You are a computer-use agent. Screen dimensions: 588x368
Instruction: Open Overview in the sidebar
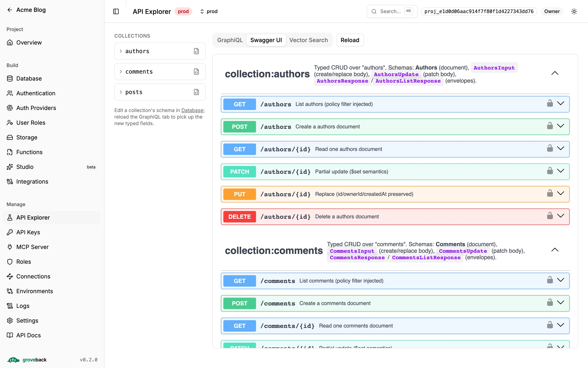click(x=52, y=43)
